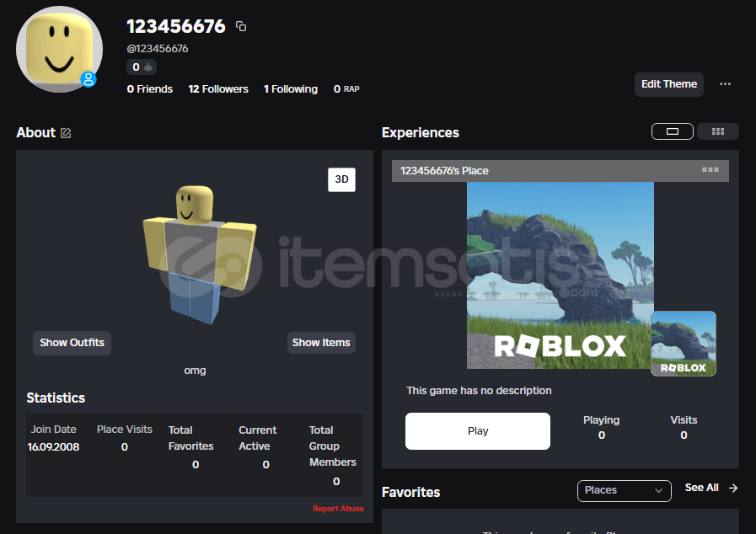Viewport: 756px width, 534px height.
Task: Select the small Roblox place icon thumbnail
Action: pos(684,344)
